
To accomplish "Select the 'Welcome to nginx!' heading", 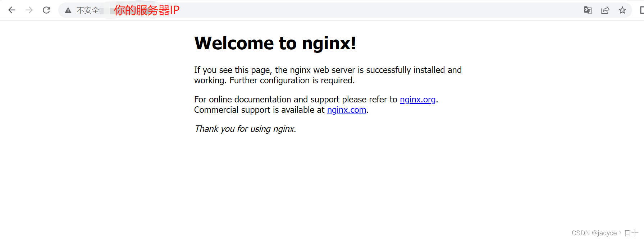I will click(275, 43).
